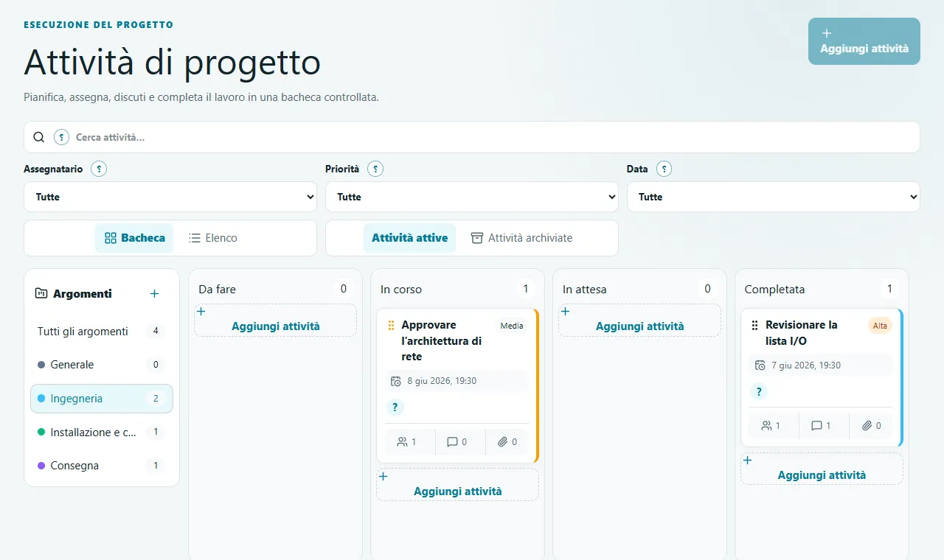The image size is (944, 560).
Task: Click question badge on Revisionare la lista card
Action: click(759, 391)
